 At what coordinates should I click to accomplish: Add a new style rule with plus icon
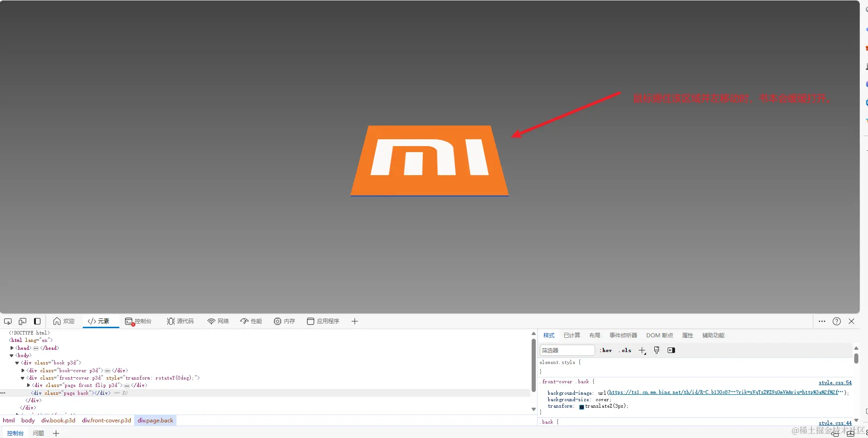point(642,351)
